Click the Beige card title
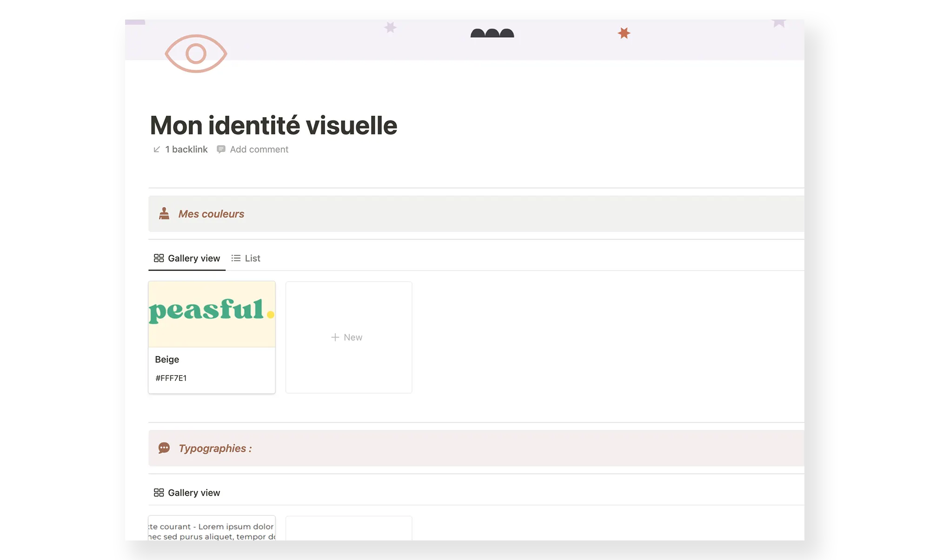Image resolution: width=930 pixels, height=560 pixels. (x=167, y=359)
